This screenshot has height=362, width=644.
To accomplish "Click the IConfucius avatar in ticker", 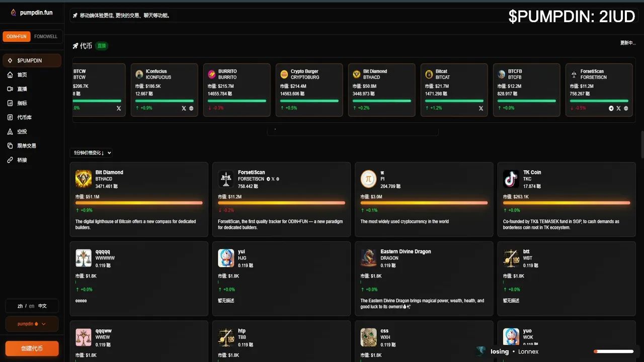I will click(139, 74).
